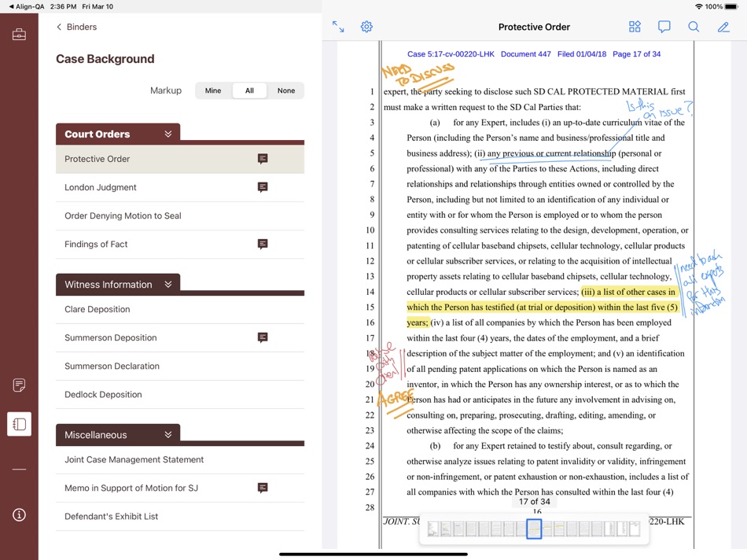Tap the info icon at sidebar bottom
Image resolution: width=747 pixels, height=560 pixels.
[19, 515]
